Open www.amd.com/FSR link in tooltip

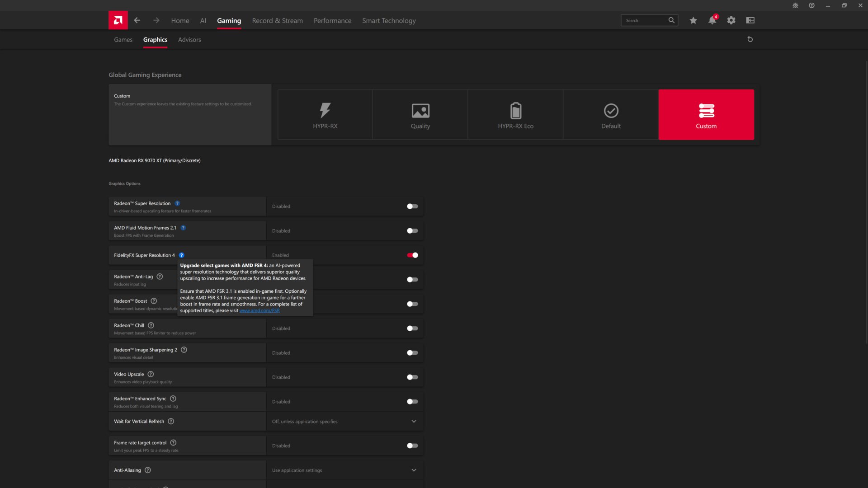pos(259,311)
